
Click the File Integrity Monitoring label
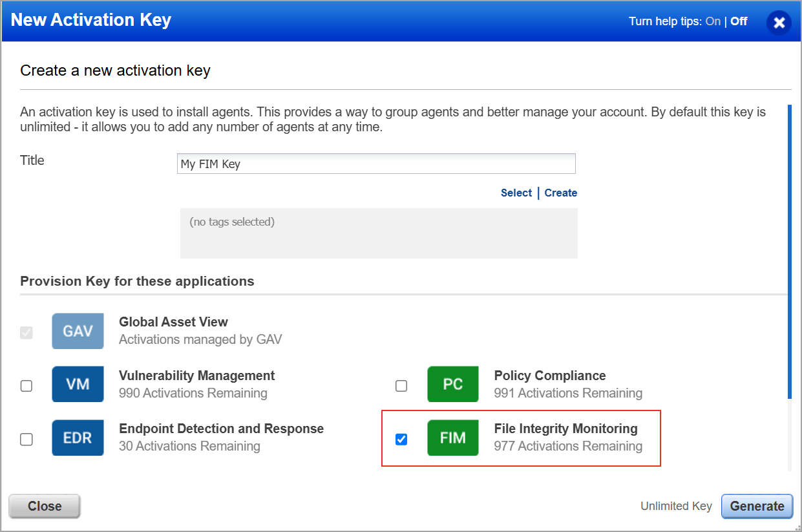(565, 429)
